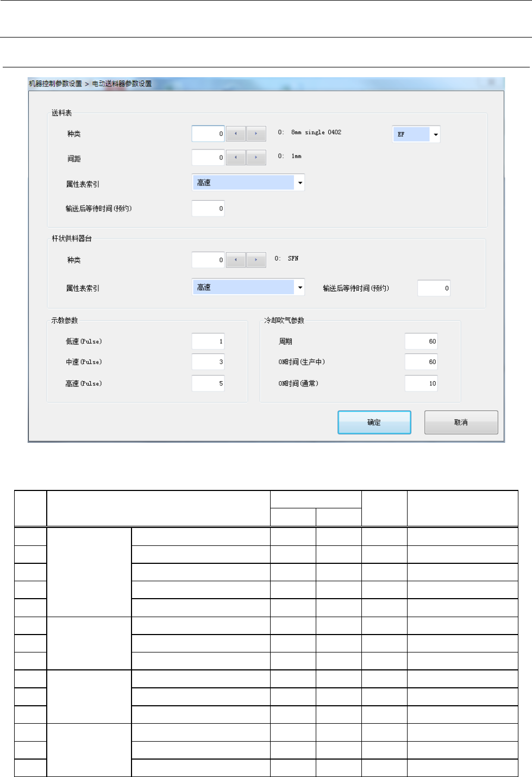The height and width of the screenshot is (777, 532).
Task: Click the 高速(Pulse) input field
Action: pos(208,383)
